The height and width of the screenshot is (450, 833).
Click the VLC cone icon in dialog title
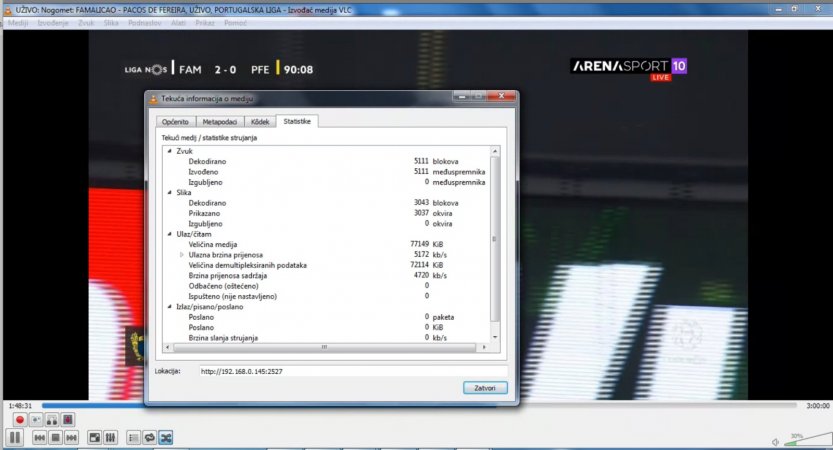pyautogui.click(x=153, y=98)
